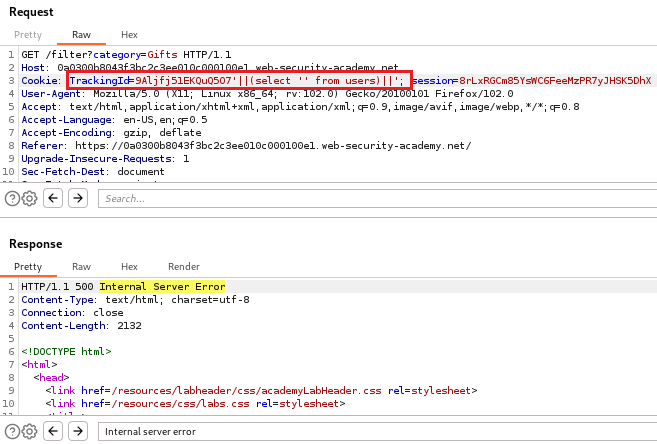Click the TrackingId cookie name
Image resolution: width=657 pixels, height=444 pixels.
click(x=99, y=80)
